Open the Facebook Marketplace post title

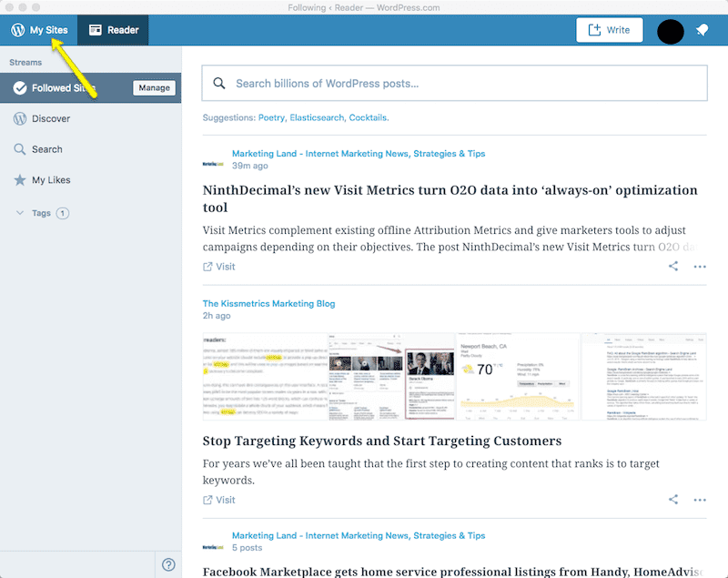tap(453, 572)
